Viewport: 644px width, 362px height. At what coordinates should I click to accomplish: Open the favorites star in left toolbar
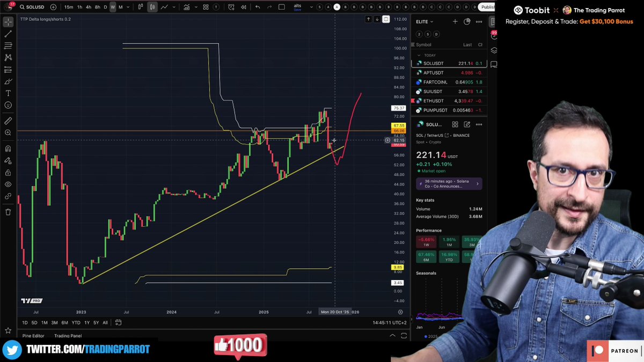[8, 330]
